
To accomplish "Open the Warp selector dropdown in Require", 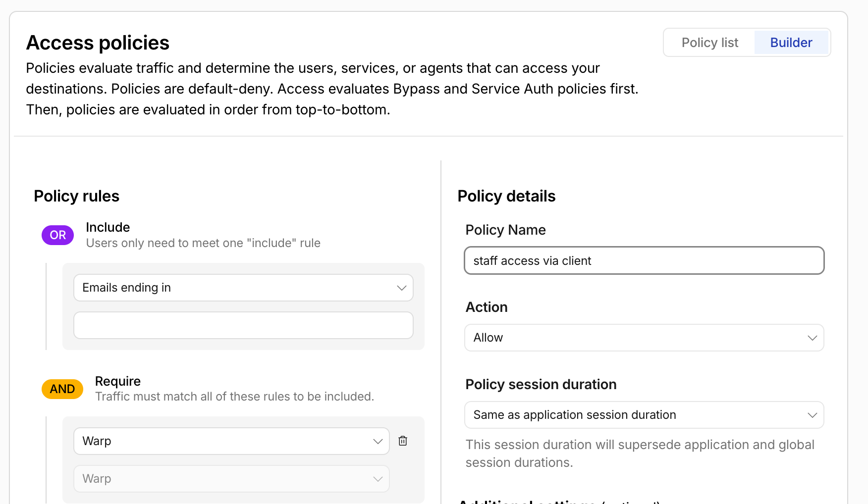I will (231, 441).
